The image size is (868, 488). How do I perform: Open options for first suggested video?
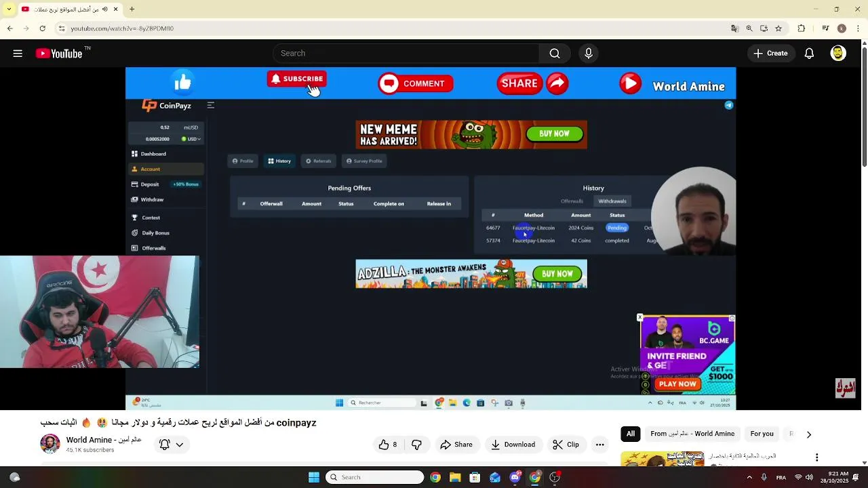coord(816,457)
